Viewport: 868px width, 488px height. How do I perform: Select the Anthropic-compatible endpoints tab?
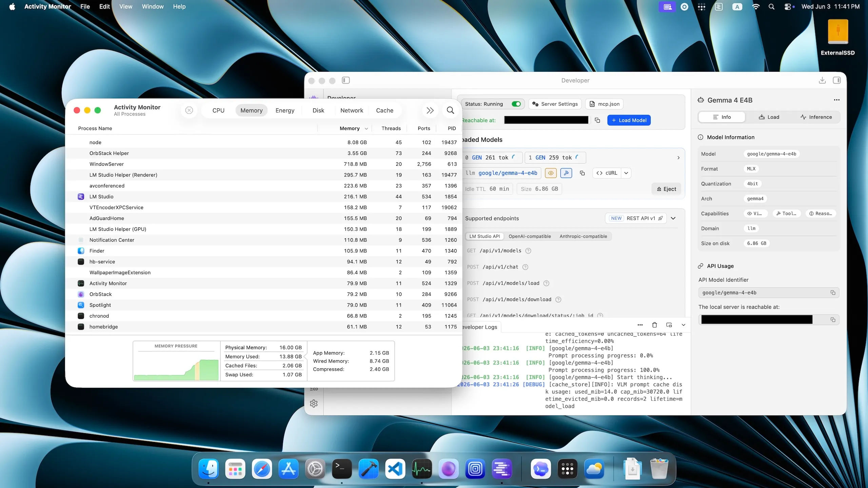pos(583,237)
